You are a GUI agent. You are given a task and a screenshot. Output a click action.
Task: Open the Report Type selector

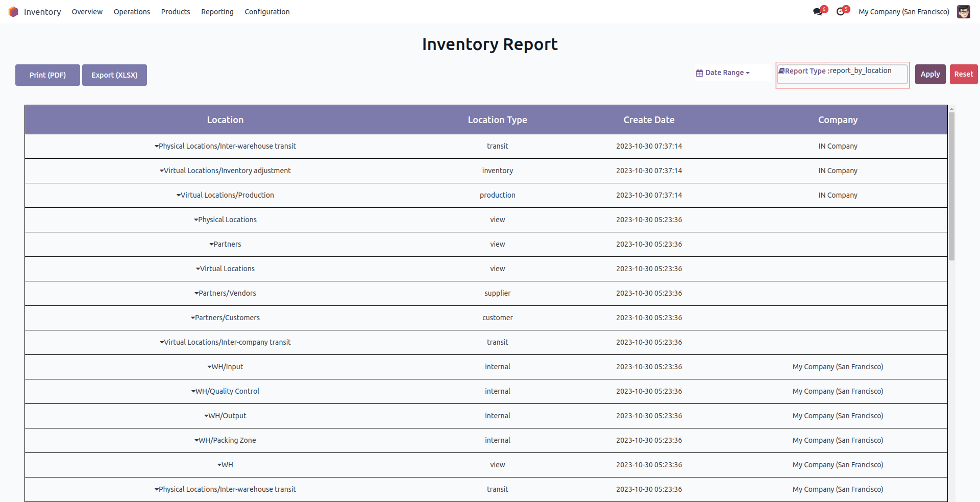point(842,74)
